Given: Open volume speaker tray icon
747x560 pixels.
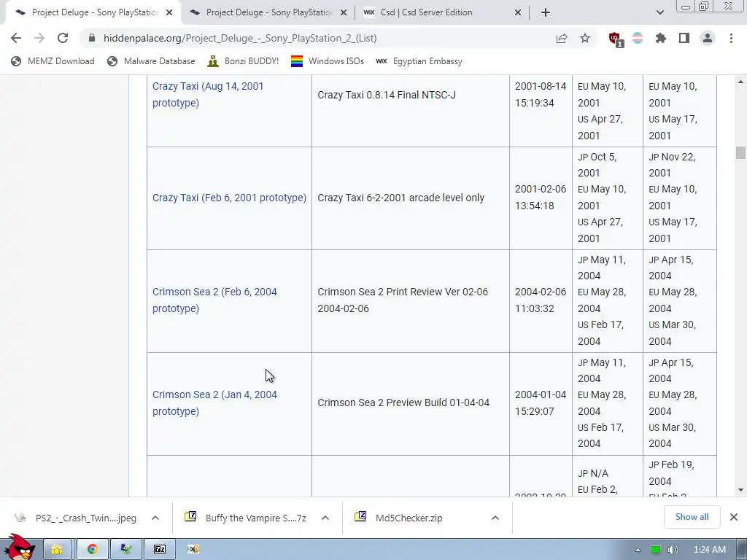Looking at the screenshot, I should point(673,550).
